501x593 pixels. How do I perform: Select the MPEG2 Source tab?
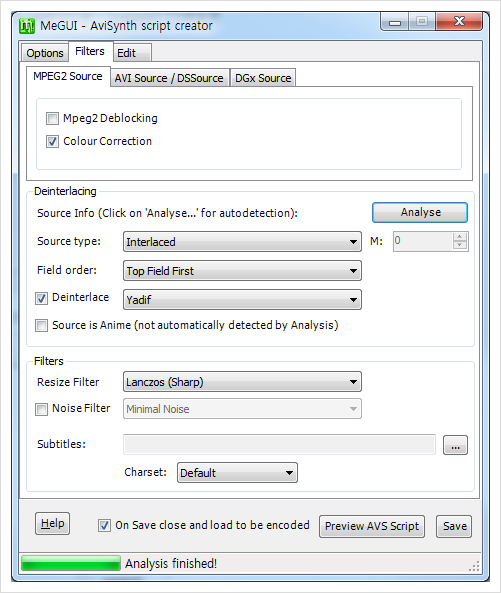[68, 76]
